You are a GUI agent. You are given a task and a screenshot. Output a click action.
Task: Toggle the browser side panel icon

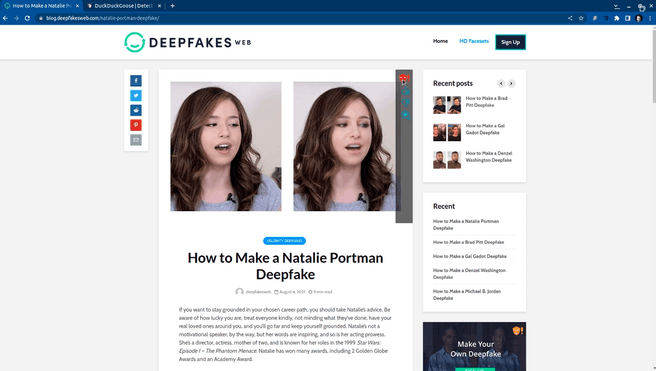[x=628, y=18]
